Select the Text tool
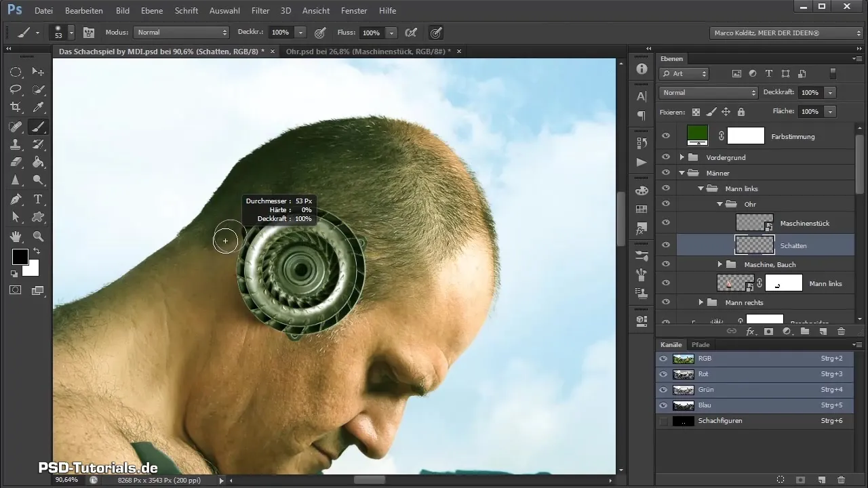The width and height of the screenshot is (868, 488). (39, 199)
